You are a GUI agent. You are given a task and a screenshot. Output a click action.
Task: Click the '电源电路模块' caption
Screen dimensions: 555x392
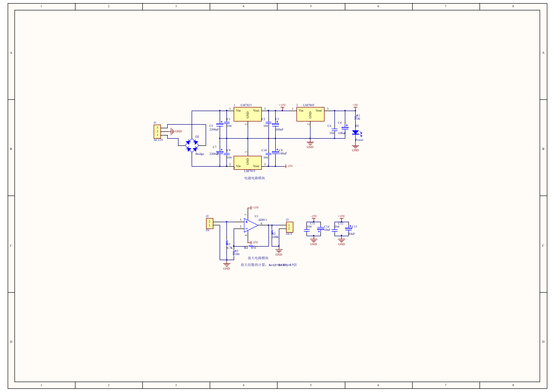[255, 178]
